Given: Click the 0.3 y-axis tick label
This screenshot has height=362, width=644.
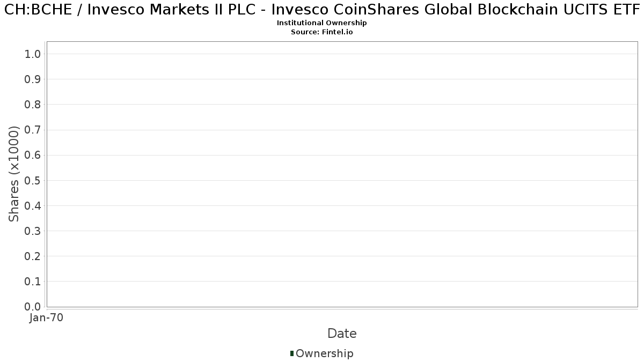Looking at the screenshot, I should point(33,231).
